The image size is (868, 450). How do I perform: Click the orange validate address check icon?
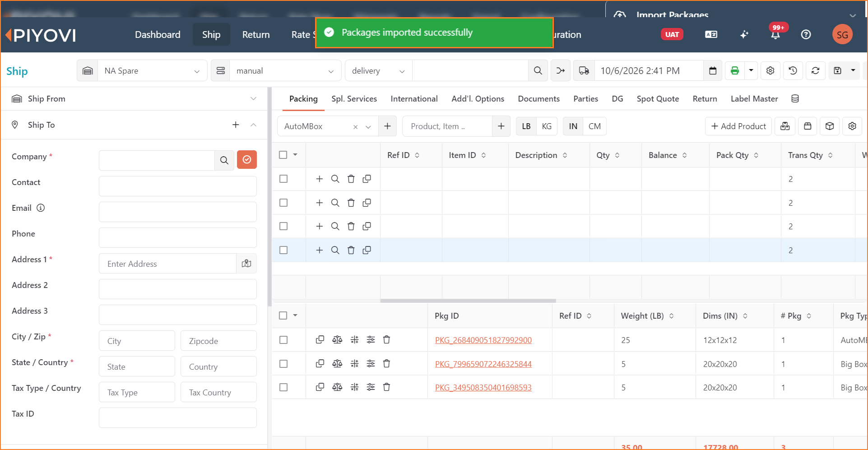pyautogui.click(x=247, y=160)
